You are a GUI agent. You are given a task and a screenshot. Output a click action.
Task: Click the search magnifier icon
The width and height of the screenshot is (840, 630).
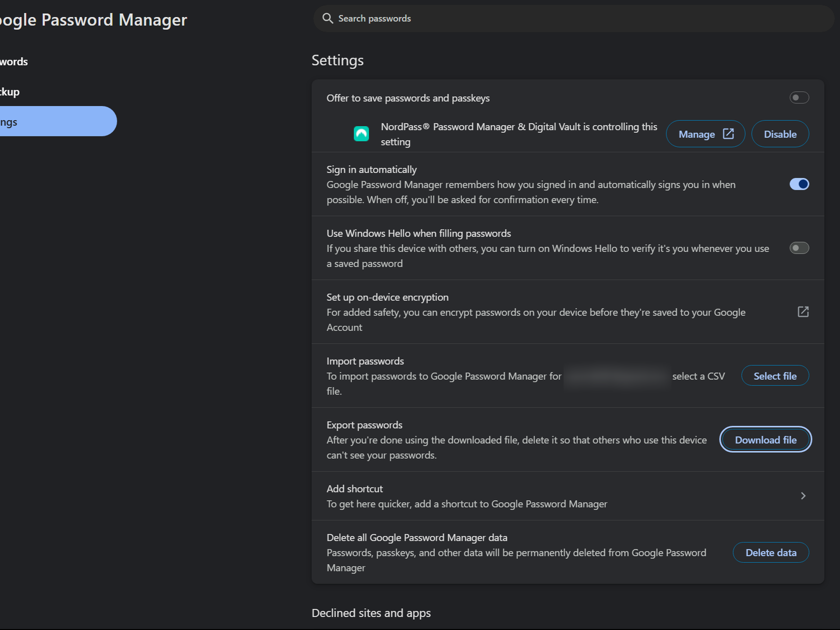(328, 18)
